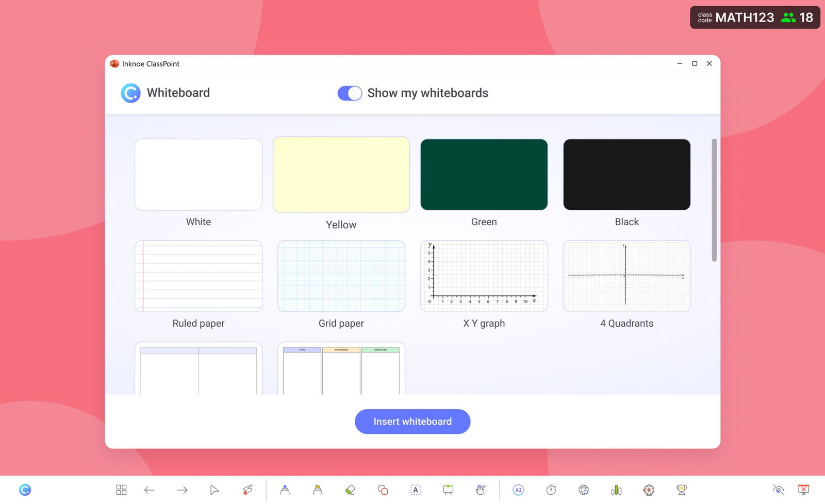This screenshot has width=825, height=504.
Task: Choose the Green whiteboard background
Action: 484,174
